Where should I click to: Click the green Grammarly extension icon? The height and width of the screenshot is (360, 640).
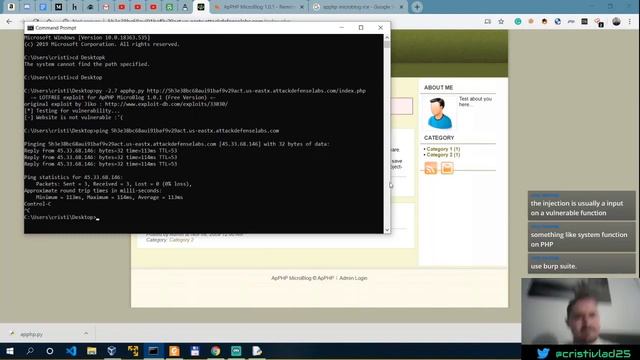point(518,22)
